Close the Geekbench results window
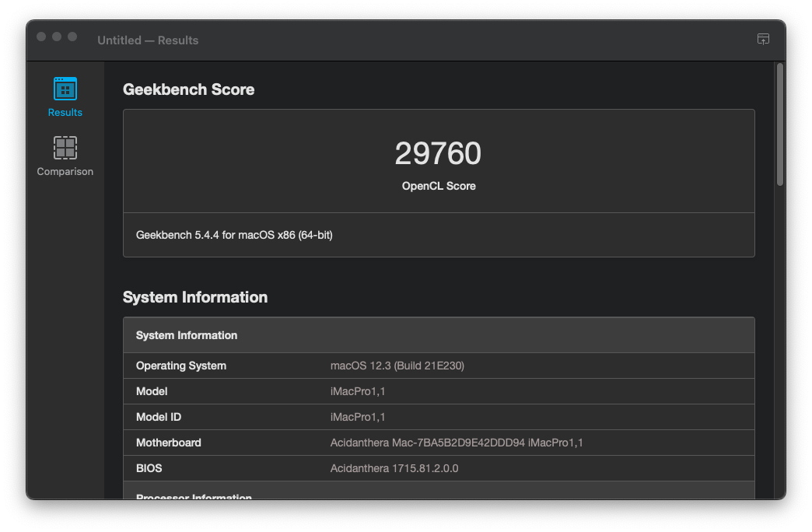 click(x=41, y=37)
